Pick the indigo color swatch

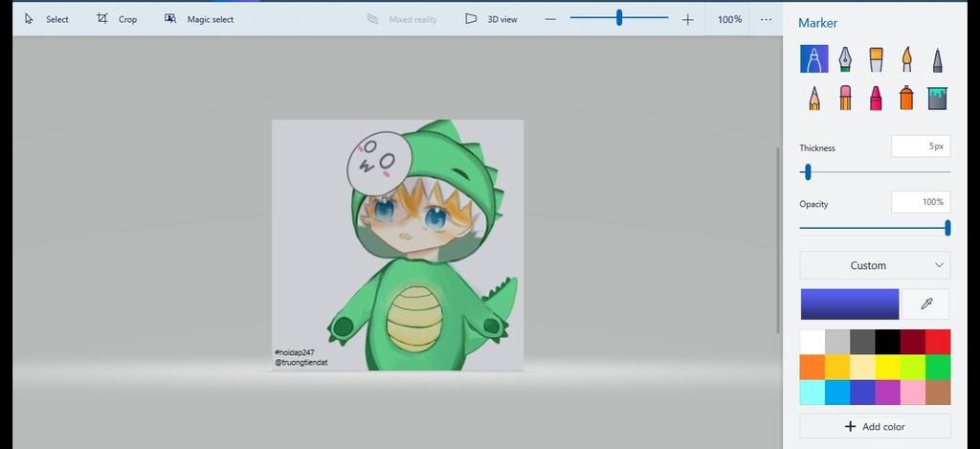(862, 393)
